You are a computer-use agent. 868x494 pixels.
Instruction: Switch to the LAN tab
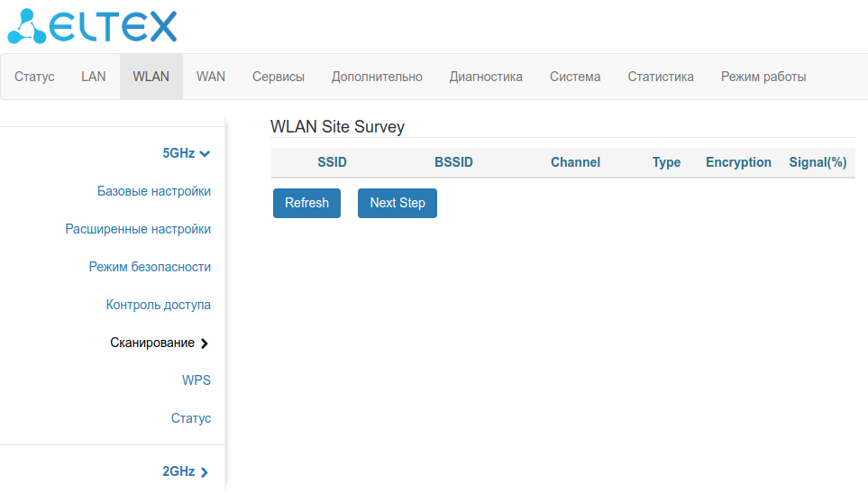tap(94, 77)
